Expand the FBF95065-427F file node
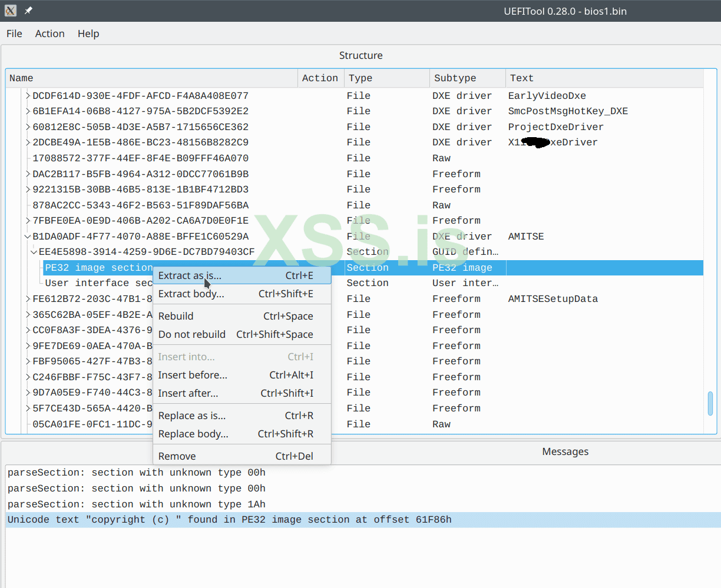 pyautogui.click(x=28, y=361)
